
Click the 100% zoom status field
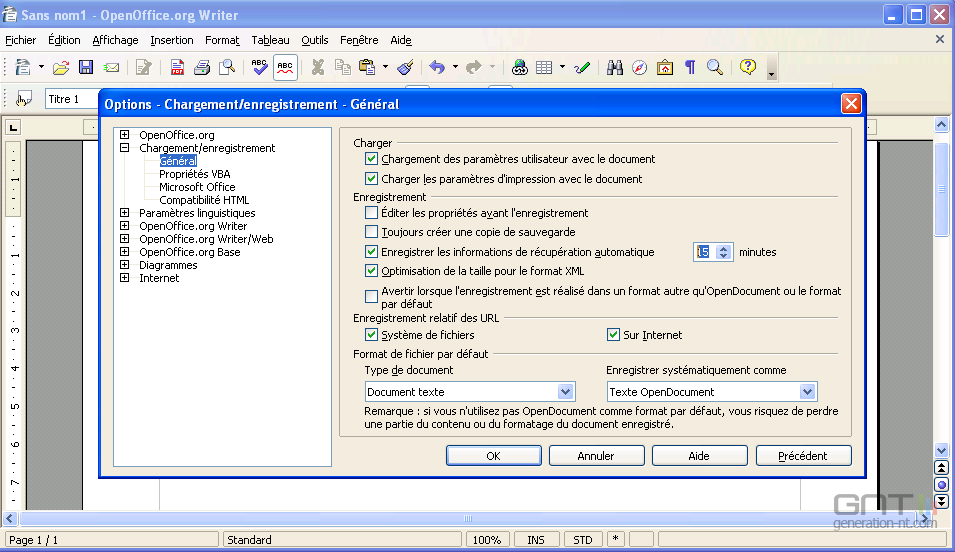(487, 540)
